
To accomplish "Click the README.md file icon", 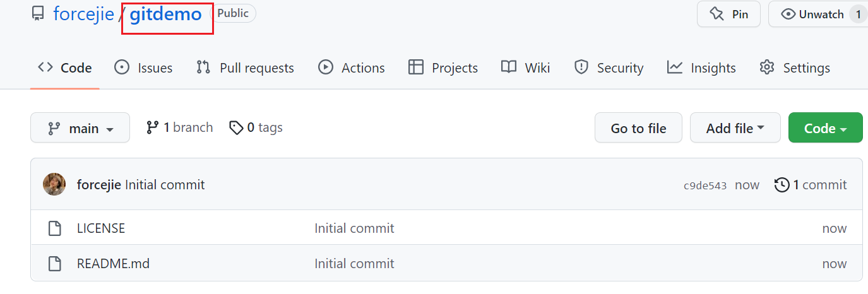I will coord(55,263).
